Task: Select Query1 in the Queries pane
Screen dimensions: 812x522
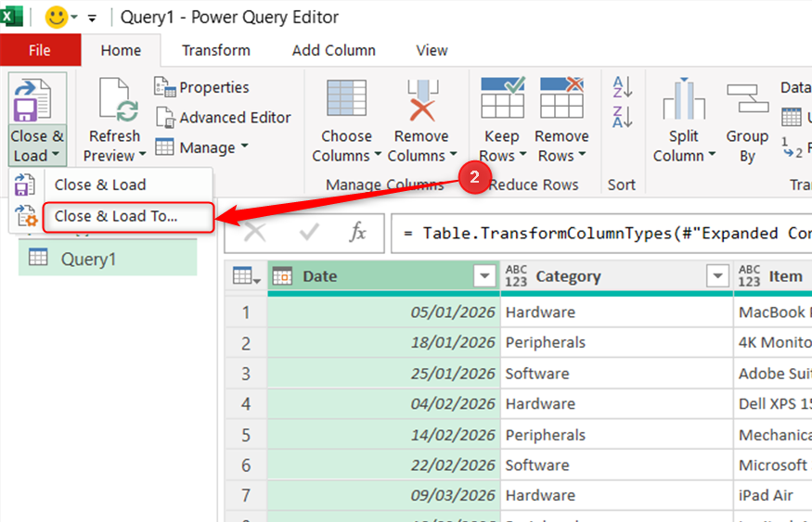Action: 108,259
